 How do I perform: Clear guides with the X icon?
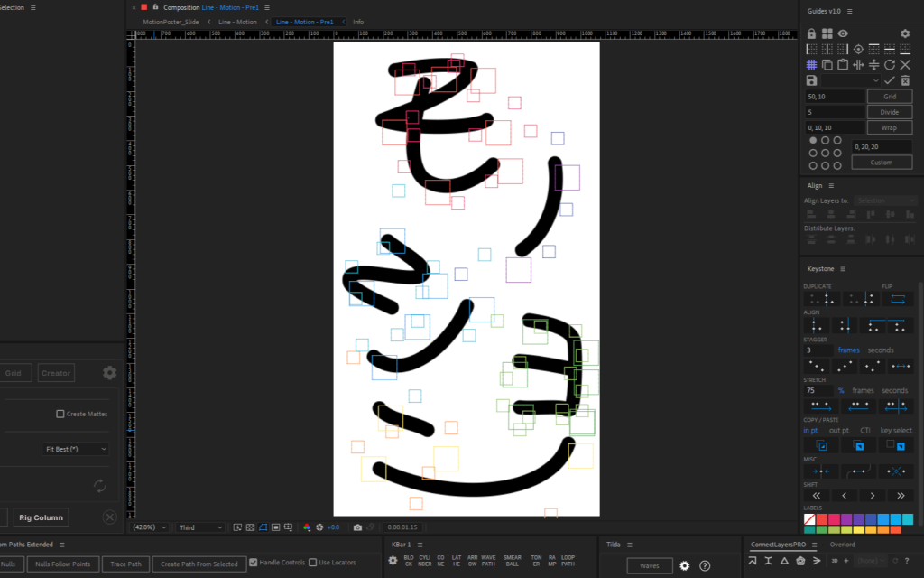tap(905, 65)
